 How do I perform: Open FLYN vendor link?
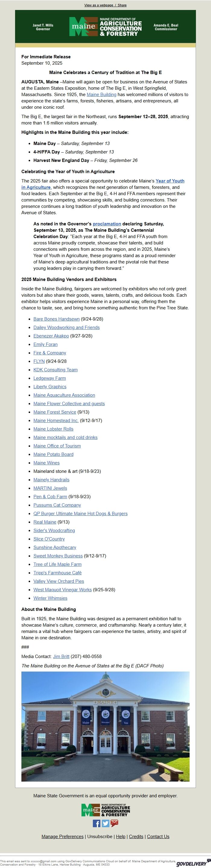tap(39, 361)
